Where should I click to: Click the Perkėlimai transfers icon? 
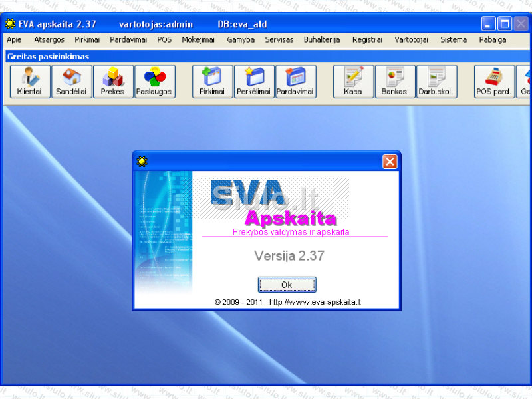[x=254, y=81]
